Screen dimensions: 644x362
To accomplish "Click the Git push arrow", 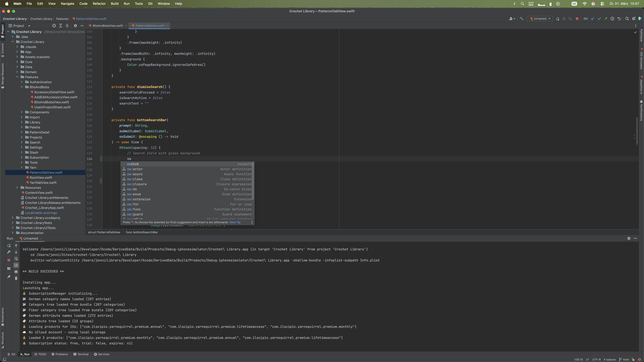I will (x=606, y=19).
